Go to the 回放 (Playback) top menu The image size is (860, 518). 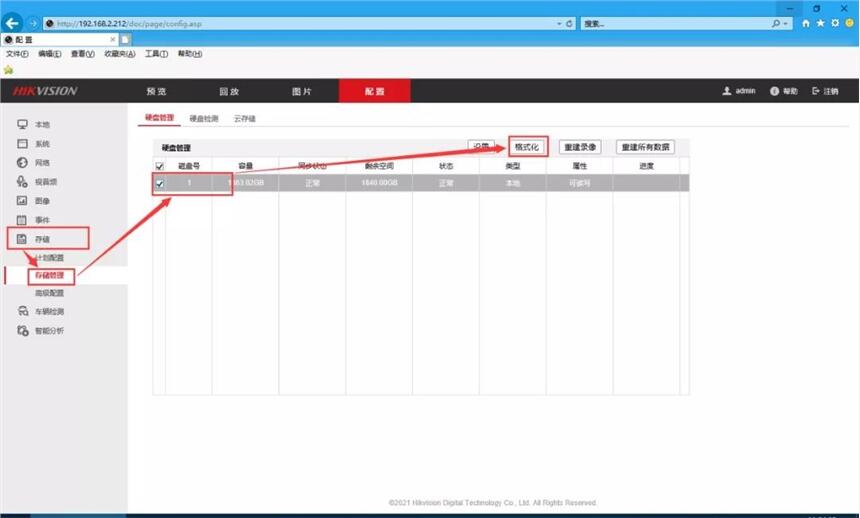229,91
